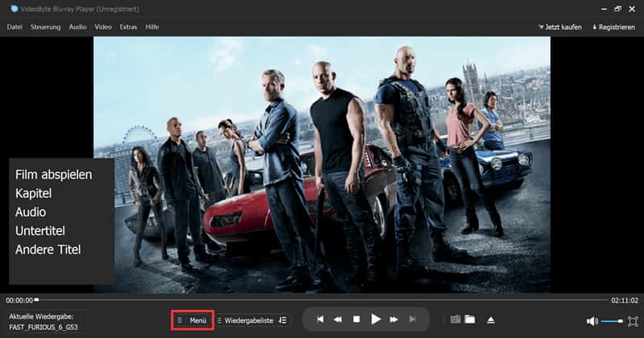Screen dimensions: 644x338
Task: Jump to the previous chapter
Action: pos(320,319)
